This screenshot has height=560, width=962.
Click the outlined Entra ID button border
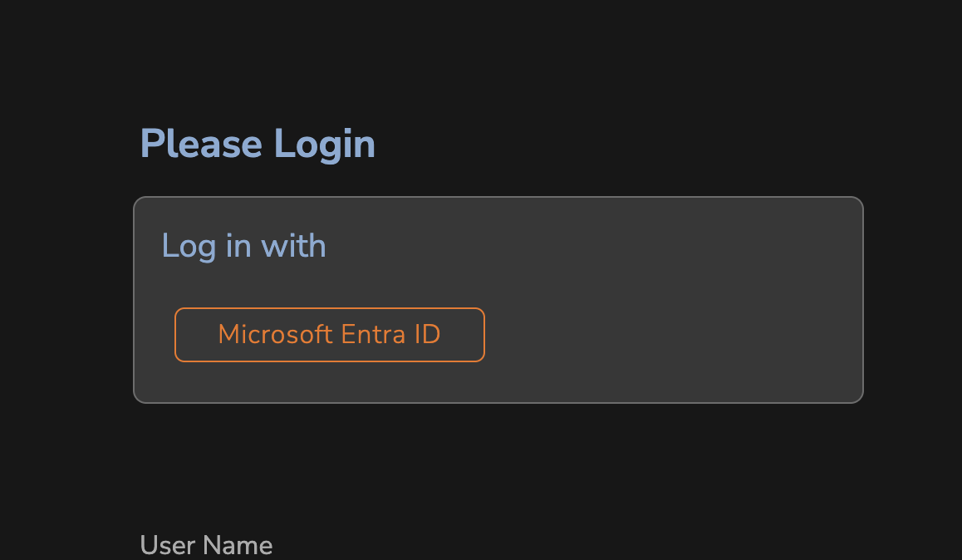click(x=329, y=310)
